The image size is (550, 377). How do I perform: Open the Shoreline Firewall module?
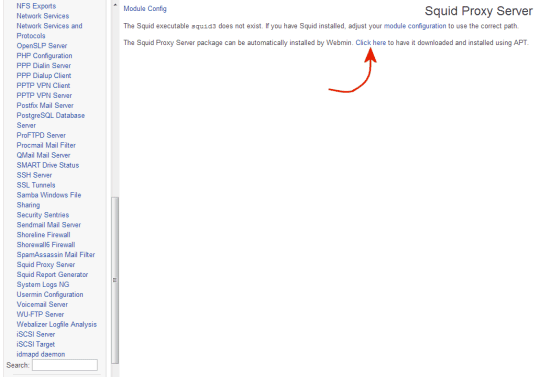43,235
